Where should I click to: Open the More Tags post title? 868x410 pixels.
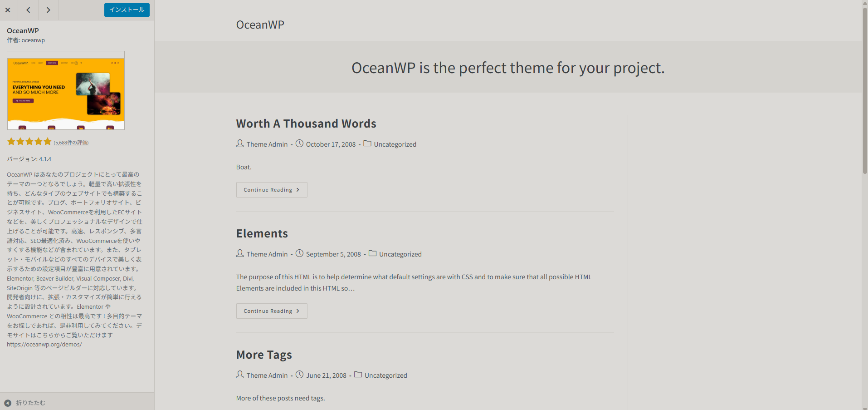pyautogui.click(x=263, y=355)
